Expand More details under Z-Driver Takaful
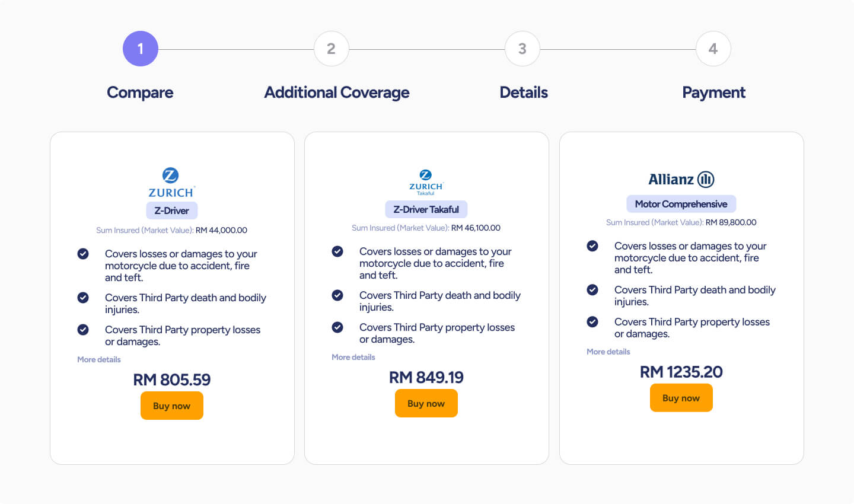Viewport: 854px width, 504px height. pyautogui.click(x=353, y=357)
